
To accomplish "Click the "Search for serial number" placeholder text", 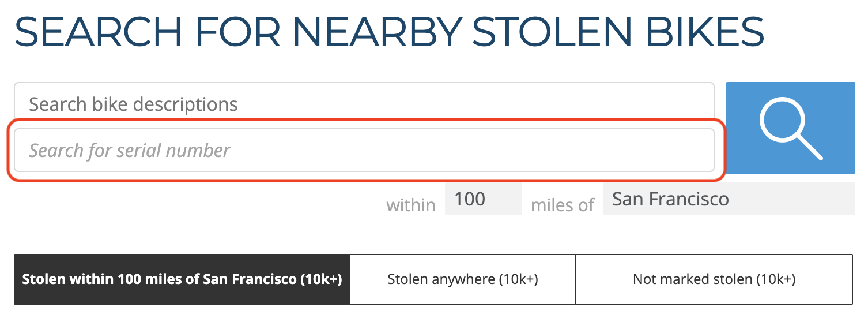I will 130,151.
